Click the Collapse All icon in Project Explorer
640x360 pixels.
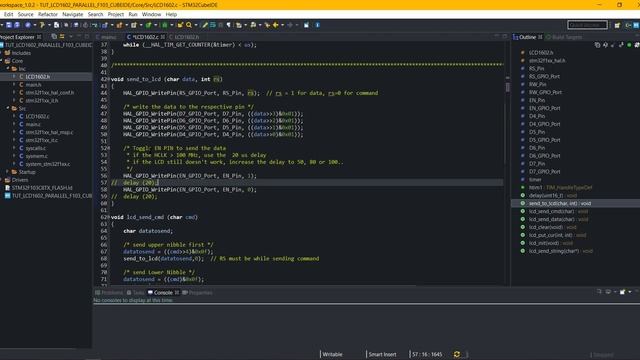pyautogui.click(x=54, y=37)
